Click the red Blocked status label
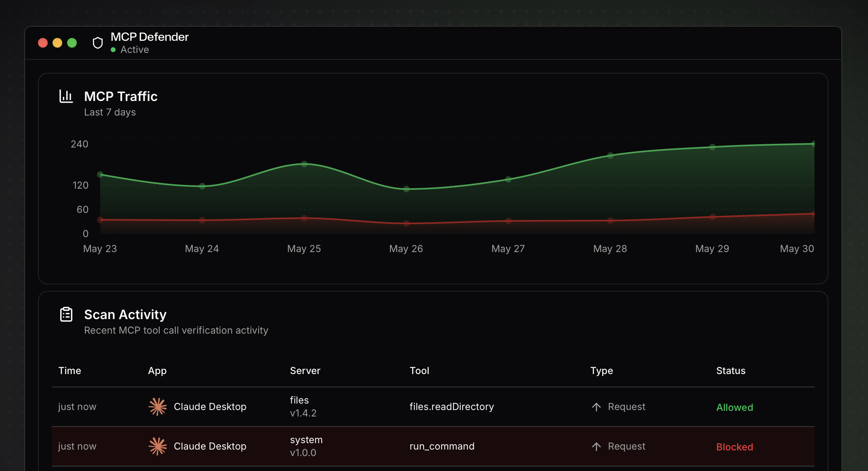 [734, 447]
